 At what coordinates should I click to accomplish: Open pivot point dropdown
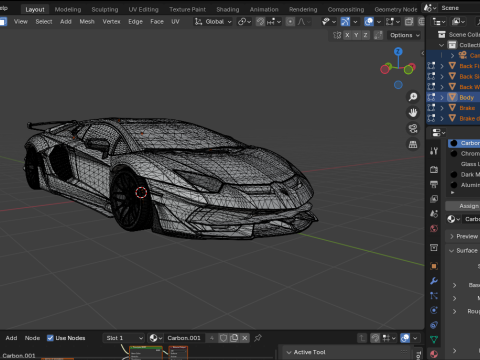click(x=244, y=22)
